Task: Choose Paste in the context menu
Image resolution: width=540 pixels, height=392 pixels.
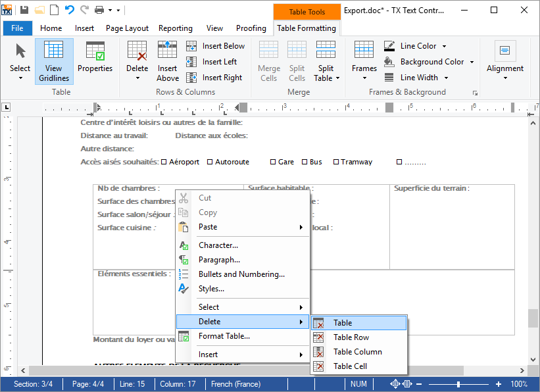Action: [243, 227]
